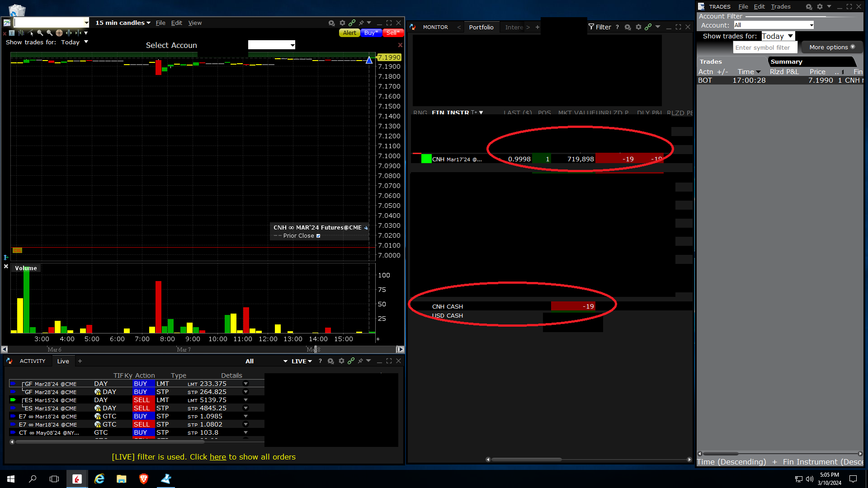Image resolution: width=868 pixels, height=488 pixels.
Task: Expand Show trades for Today dropdown in Trades window
Action: click(778, 36)
